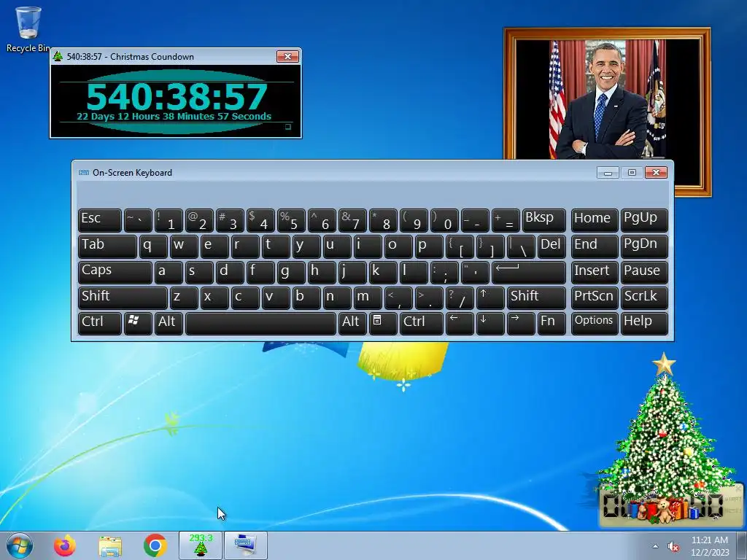The height and width of the screenshot is (560, 747).
Task: Select the On-Screen Keyboard taskbar button
Action: click(x=245, y=545)
